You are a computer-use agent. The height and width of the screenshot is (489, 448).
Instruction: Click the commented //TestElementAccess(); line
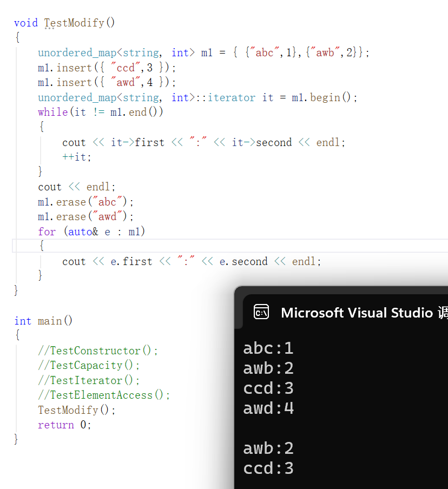coord(104,395)
